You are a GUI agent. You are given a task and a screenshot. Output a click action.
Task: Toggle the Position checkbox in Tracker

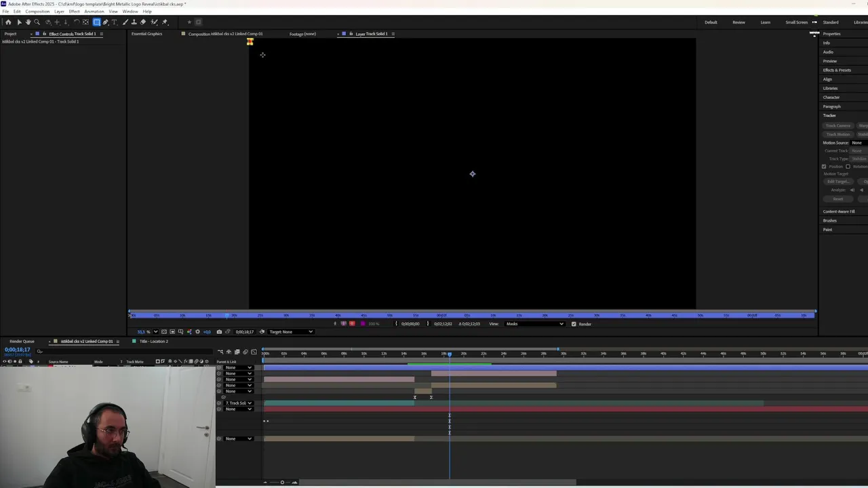point(824,167)
